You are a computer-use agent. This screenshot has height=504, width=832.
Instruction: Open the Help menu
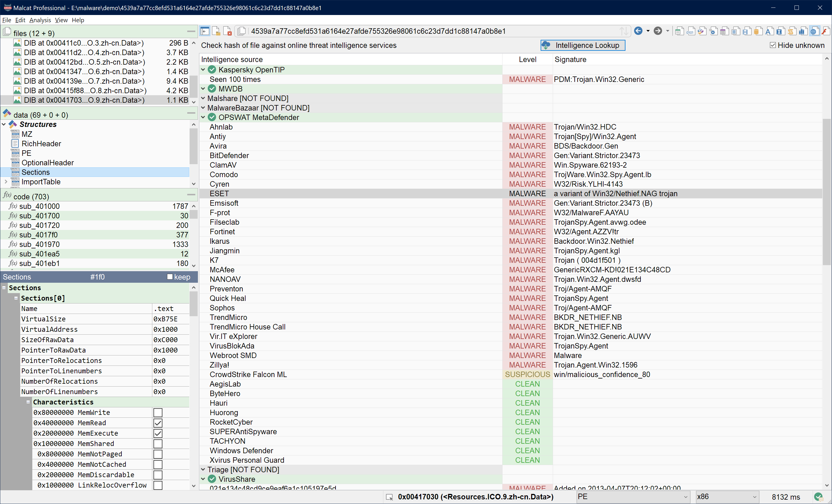pyautogui.click(x=78, y=20)
